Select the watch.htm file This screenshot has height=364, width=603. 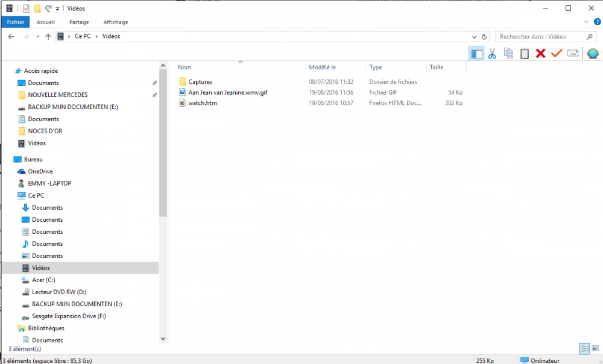[202, 103]
